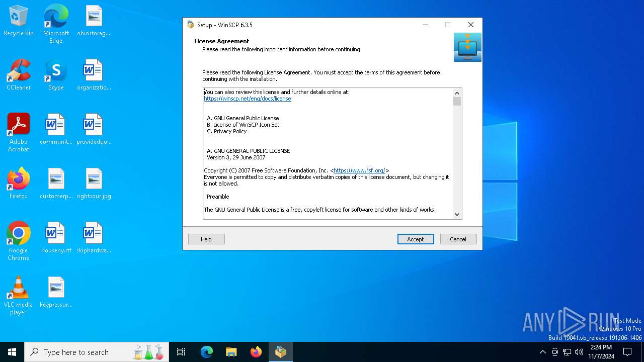Open the volume tray icon

click(579, 352)
